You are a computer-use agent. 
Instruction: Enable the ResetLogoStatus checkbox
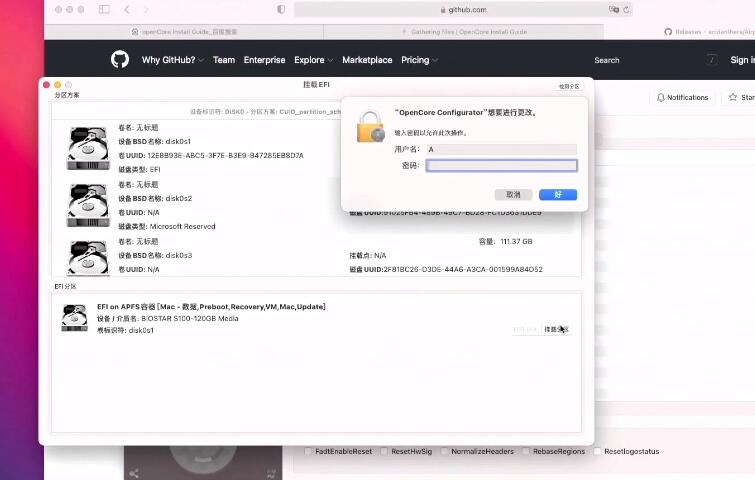tap(597, 451)
